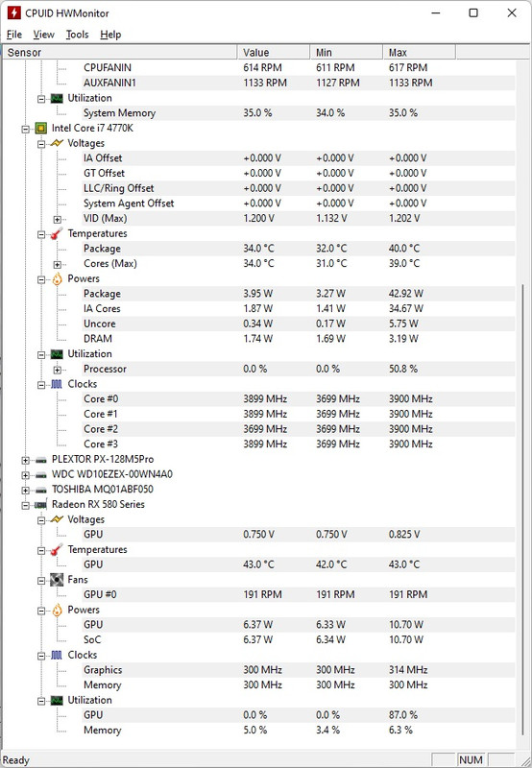The width and height of the screenshot is (532, 768).
Task: Expand the Cores (Max) temperature entry
Action: coord(57,265)
